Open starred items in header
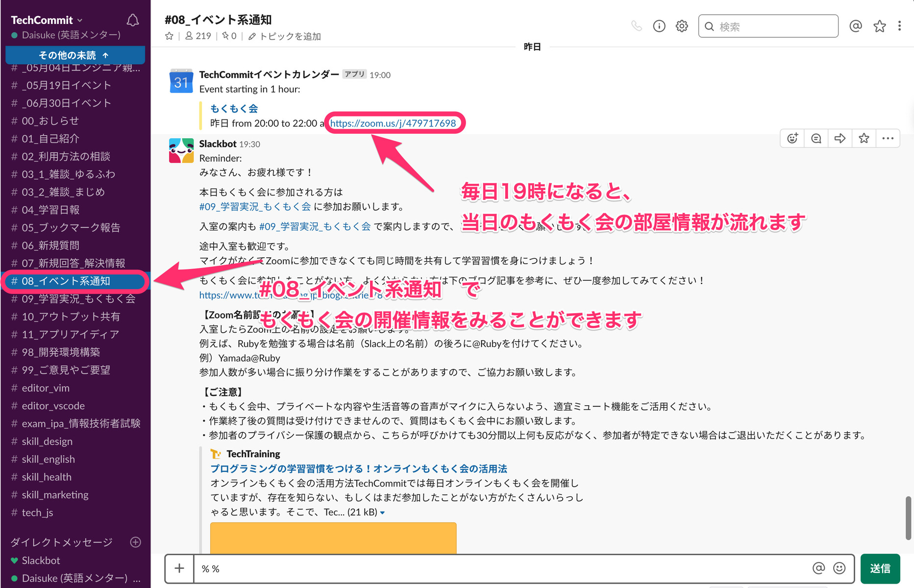914x588 pixels. pos(880,26)
